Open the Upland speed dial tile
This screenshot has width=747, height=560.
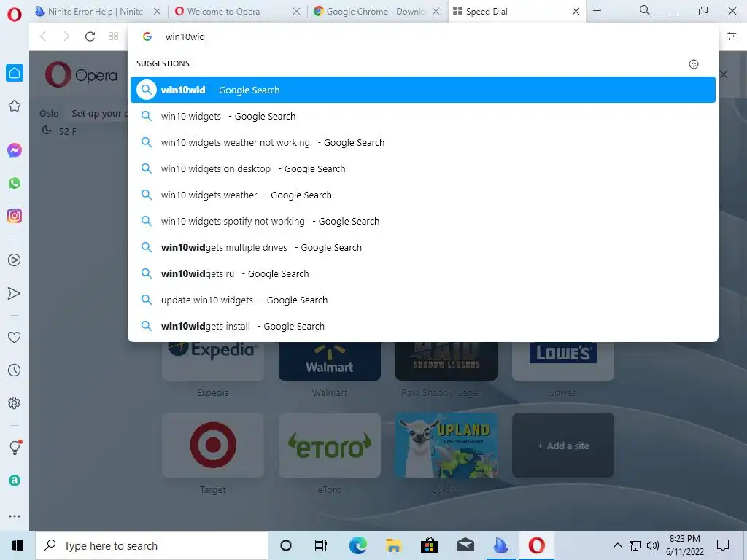pos(446,446)
